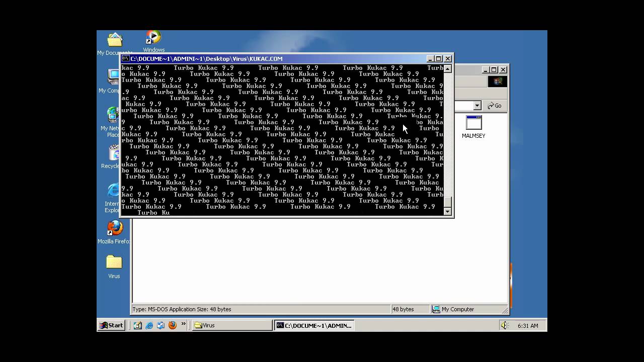This screenshot has height=362, width=644.
Task: Switch to C:\DOCUME~1\ADMIN taskbar button
Action: (314, 325)
